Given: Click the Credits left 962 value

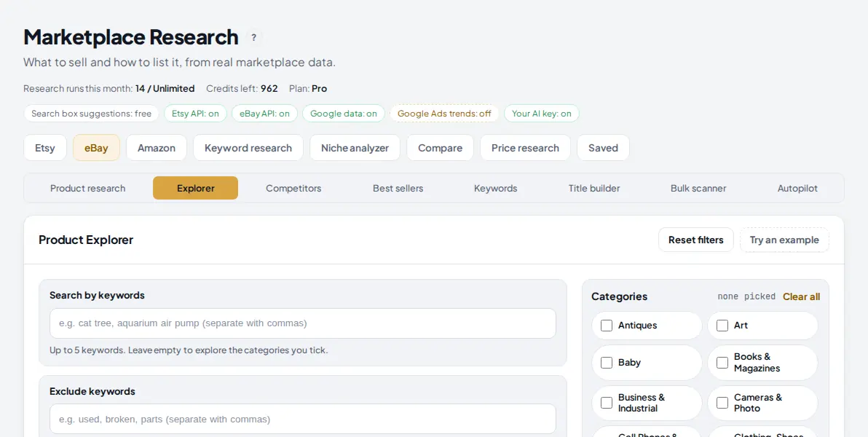Looking at the screenshot, I should [x=269, y=89].
